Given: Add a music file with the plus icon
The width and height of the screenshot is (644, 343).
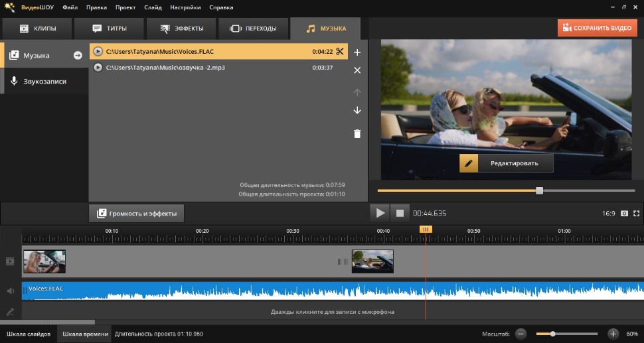Looking at the screenshot, I should [x=357, y=52].
